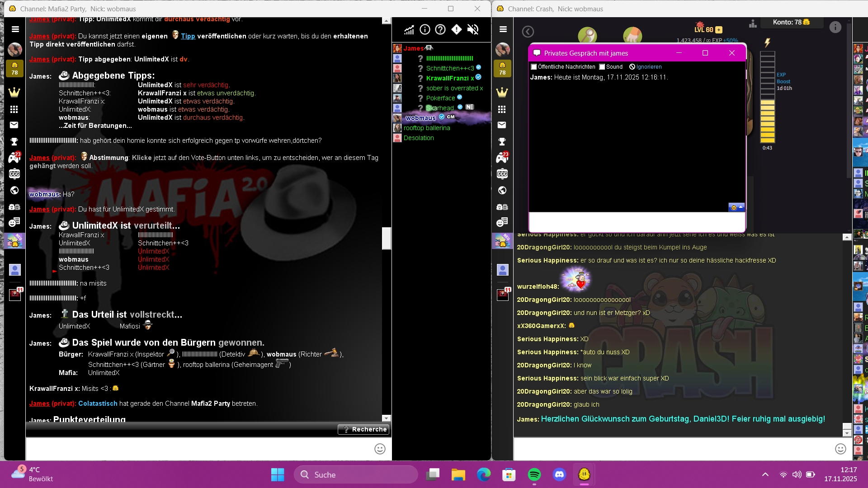Enable the Öffentliche Nachrichten checkbox

pyautogui.click(x=534, y=67)
